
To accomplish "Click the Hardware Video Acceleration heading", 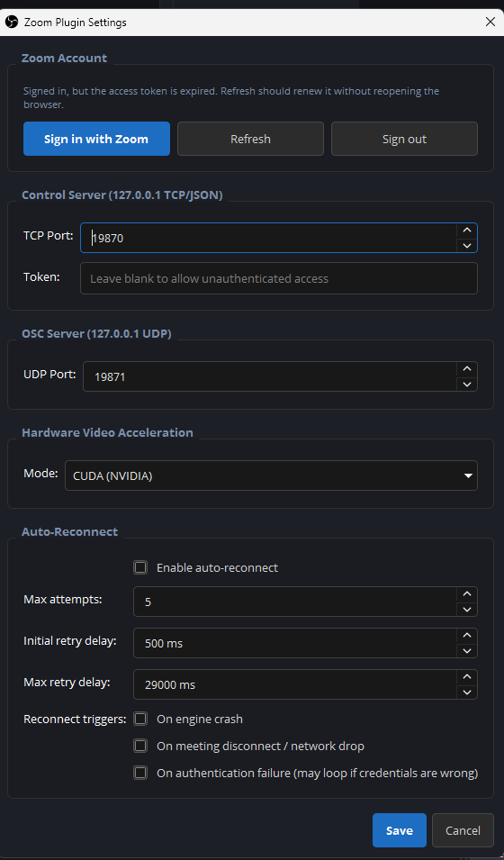I will (107, 432).
